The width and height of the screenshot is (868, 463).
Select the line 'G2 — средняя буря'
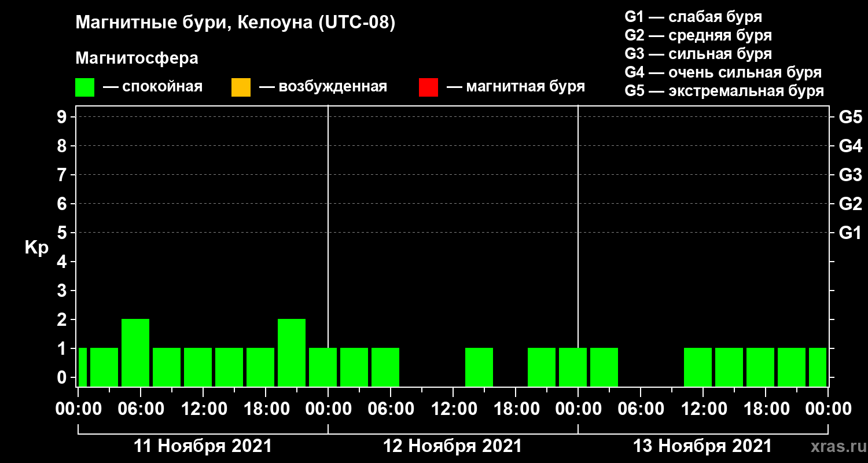pos(698,35)
